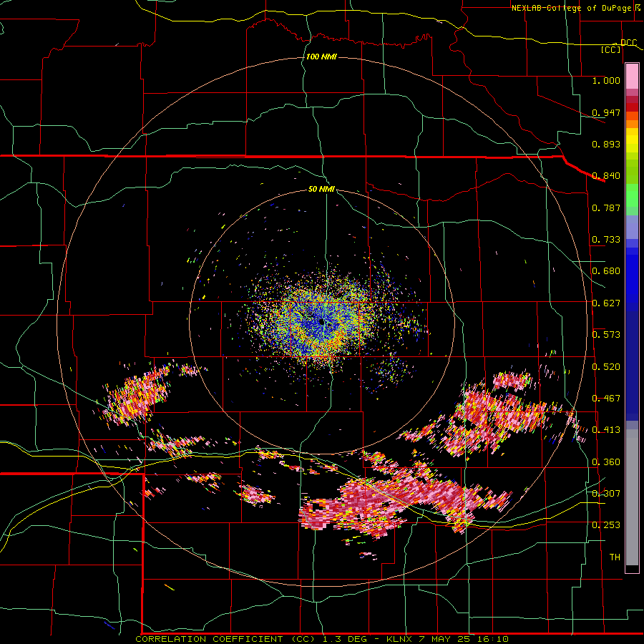
Task: Select the 0.360 legend value
Action: pos(606,462)
